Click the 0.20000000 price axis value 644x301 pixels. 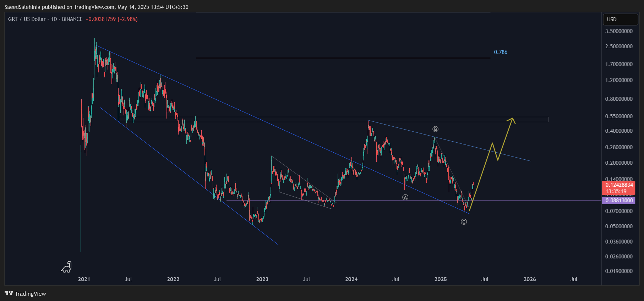coord(619,163)
